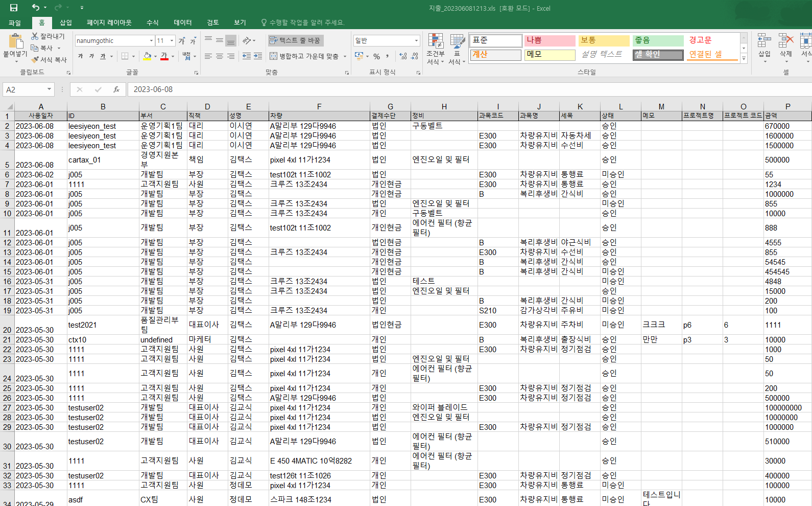Open Merge and Center dropdown arrow

pos(345,56)
